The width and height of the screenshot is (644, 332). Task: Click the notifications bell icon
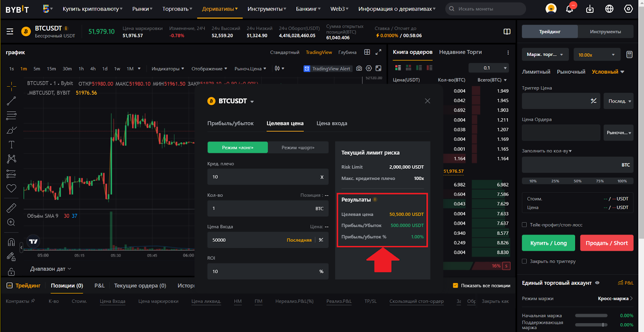(x=570, y=9)
